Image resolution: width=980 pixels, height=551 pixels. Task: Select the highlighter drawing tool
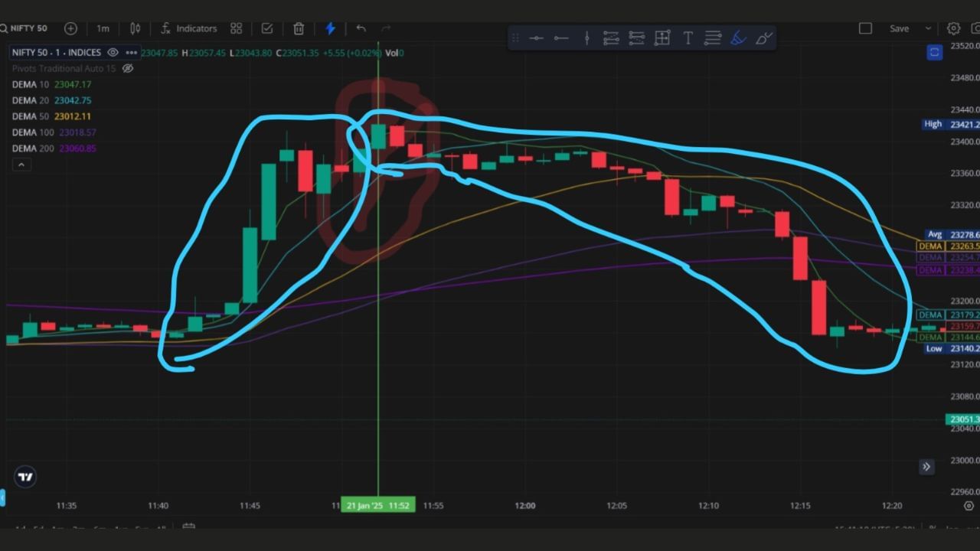(738, 37)
